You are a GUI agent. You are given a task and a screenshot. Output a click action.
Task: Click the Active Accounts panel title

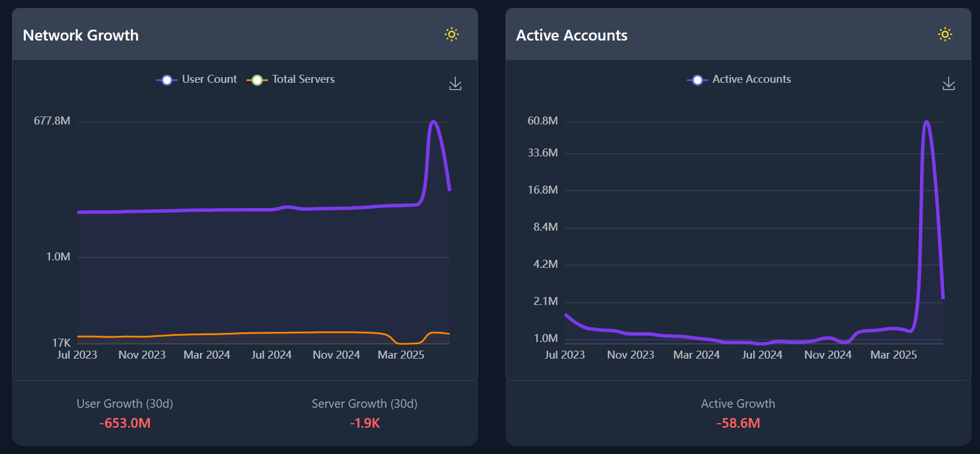572,35
